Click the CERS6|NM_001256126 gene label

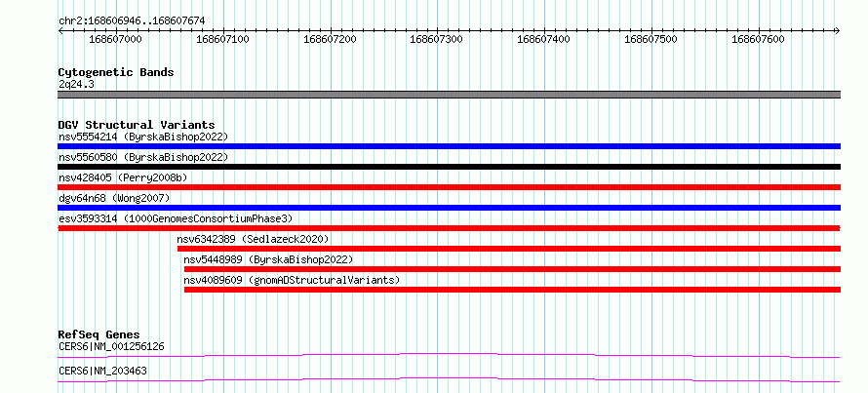click(111, 346)
